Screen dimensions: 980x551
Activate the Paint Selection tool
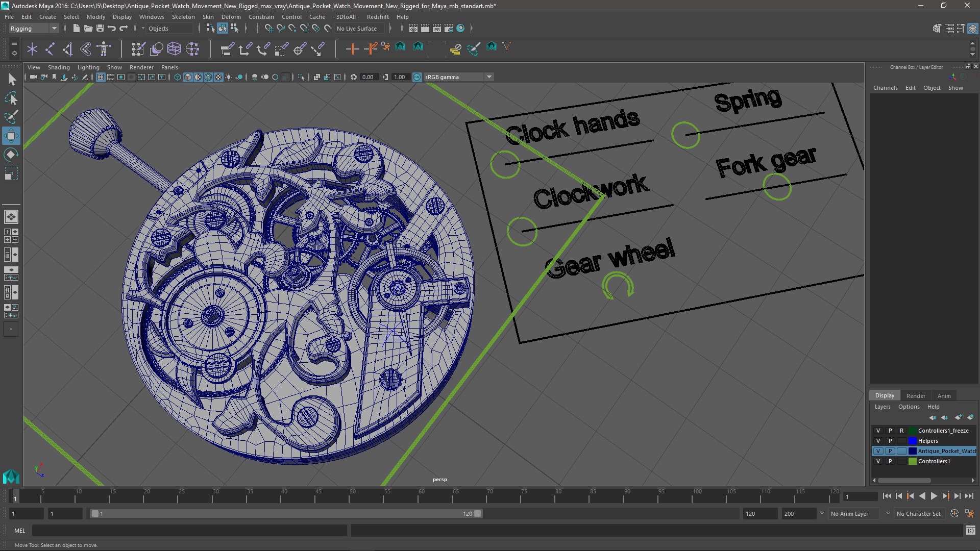[x=11, y=117]
